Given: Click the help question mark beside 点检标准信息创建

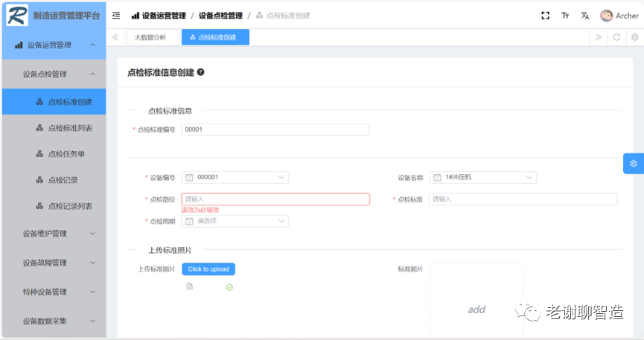Looking at the screenshot, I should pyautogui.click(x=200, y=72).
